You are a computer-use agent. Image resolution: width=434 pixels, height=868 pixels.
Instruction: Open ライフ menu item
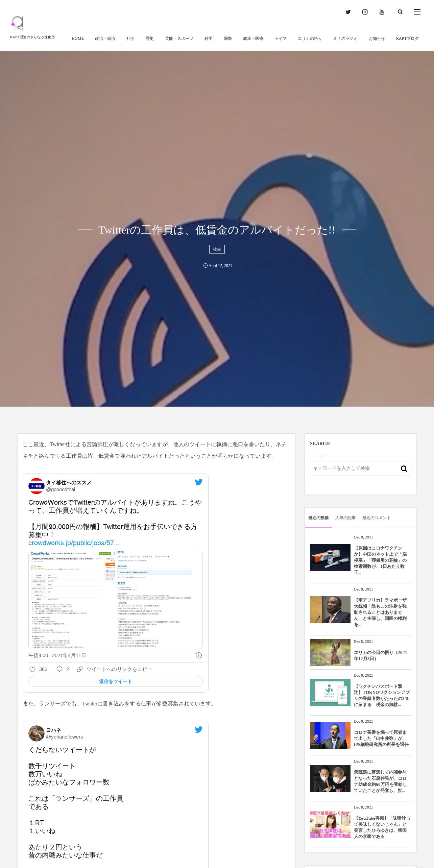point(281,39)
